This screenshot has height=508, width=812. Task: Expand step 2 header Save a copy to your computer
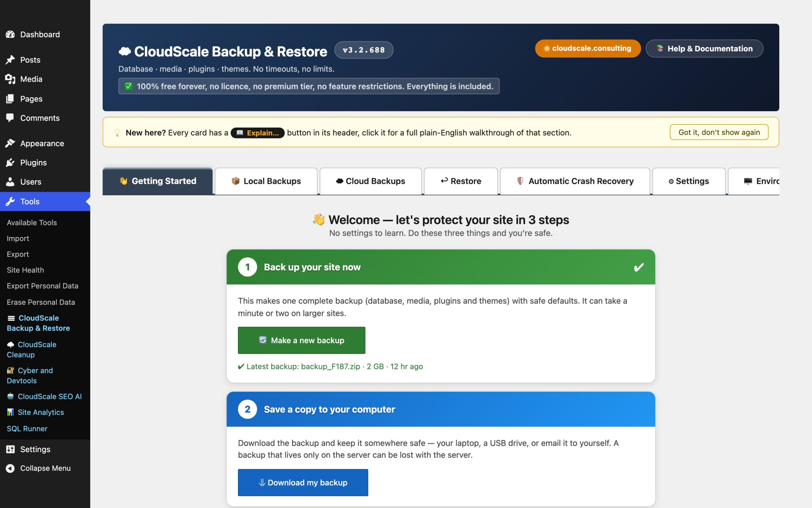441,409
